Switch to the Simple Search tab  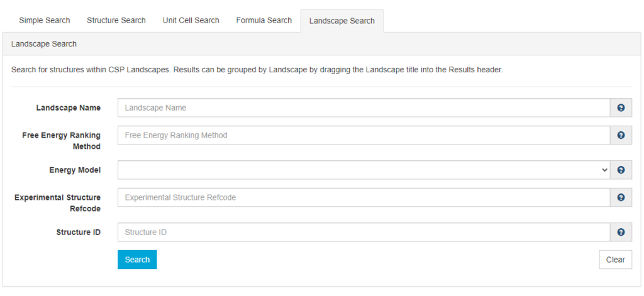click(45, 20)
